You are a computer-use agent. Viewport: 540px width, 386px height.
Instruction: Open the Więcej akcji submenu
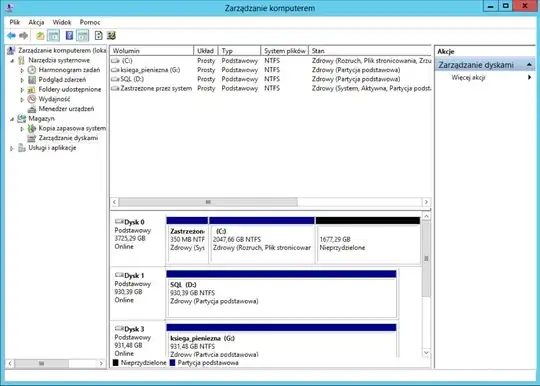485,77
